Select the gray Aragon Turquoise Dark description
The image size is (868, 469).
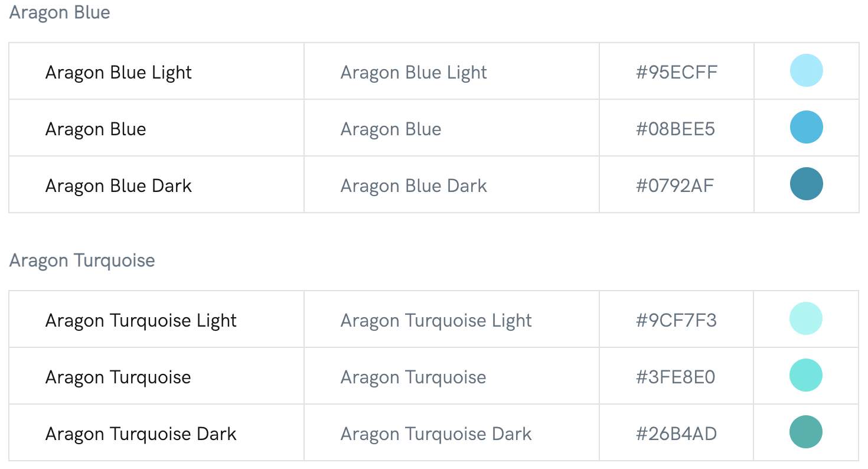click(x=436, y=434)
